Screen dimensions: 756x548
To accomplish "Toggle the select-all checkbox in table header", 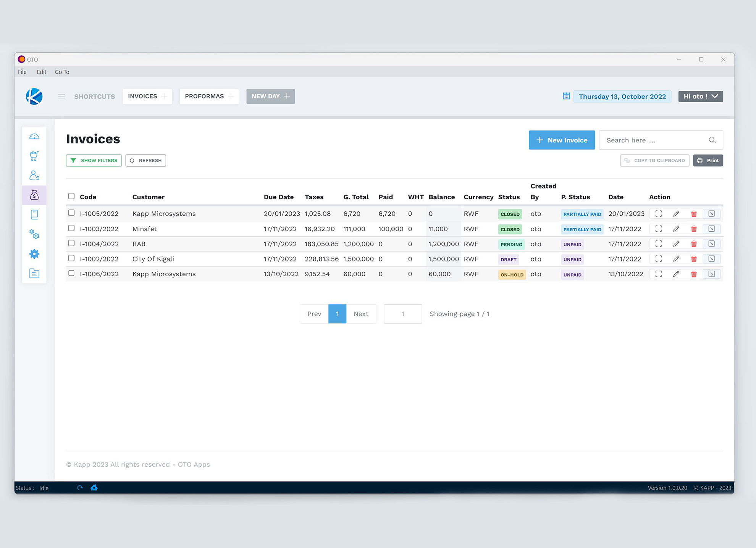I will point(71,196).
